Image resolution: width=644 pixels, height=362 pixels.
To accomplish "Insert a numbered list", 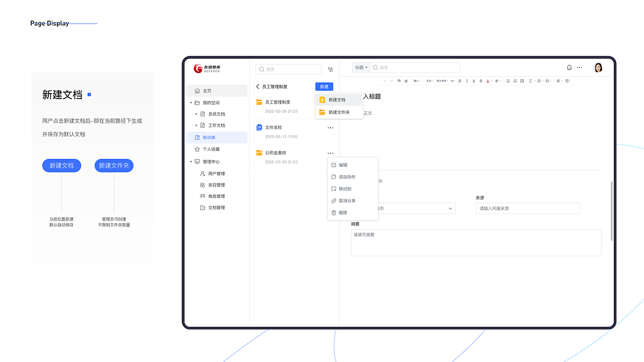I will (x=515, y=81).
